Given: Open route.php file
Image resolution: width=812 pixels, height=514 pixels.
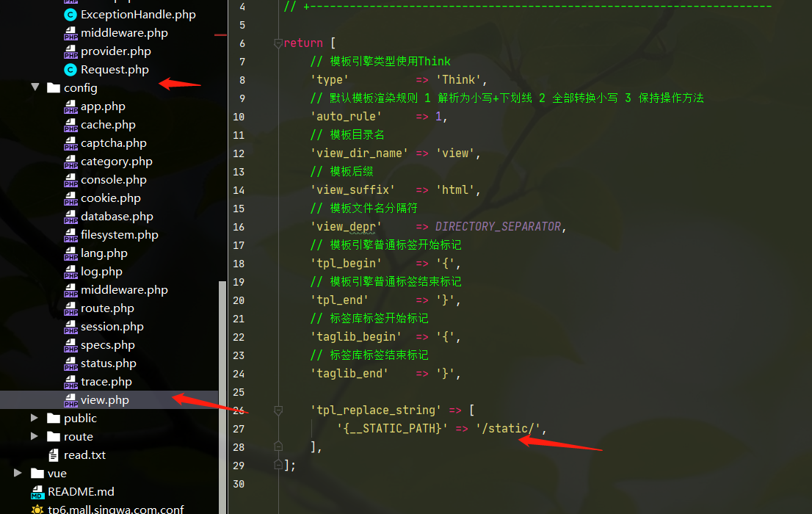Looking at the screenshot, I should pyautogui.click(x=107, y=308).
